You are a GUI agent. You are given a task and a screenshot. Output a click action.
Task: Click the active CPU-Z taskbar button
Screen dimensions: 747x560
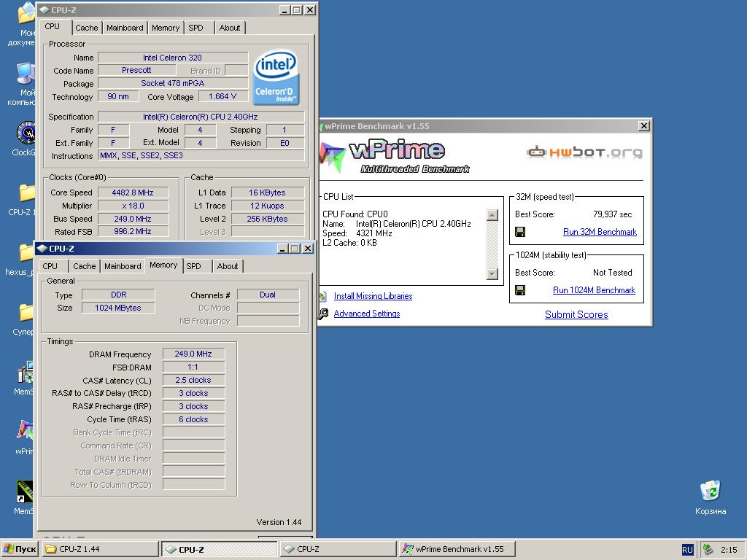pyautogui.click(x=219, y=549)
